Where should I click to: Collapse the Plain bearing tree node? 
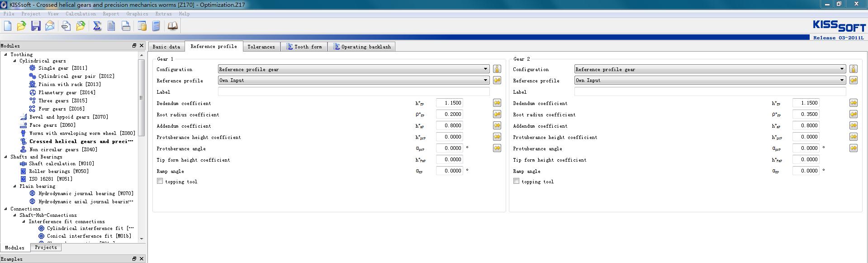tap(14, 186)
